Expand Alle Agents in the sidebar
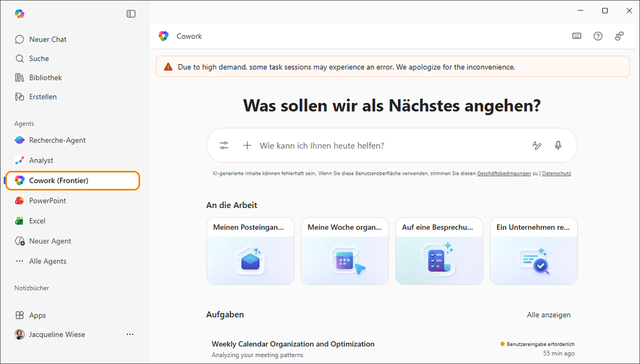Viewport: 640px width, 364px height. point(47,261)
